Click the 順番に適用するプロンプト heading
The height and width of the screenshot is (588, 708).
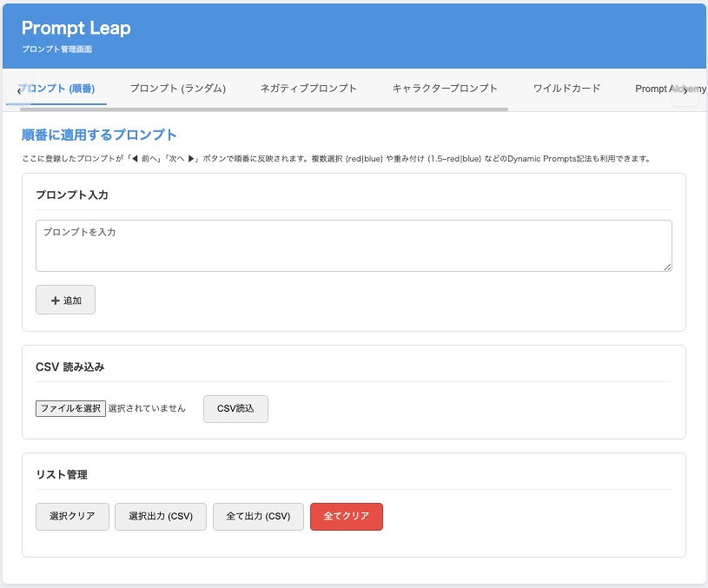click(x=99, y=135)
